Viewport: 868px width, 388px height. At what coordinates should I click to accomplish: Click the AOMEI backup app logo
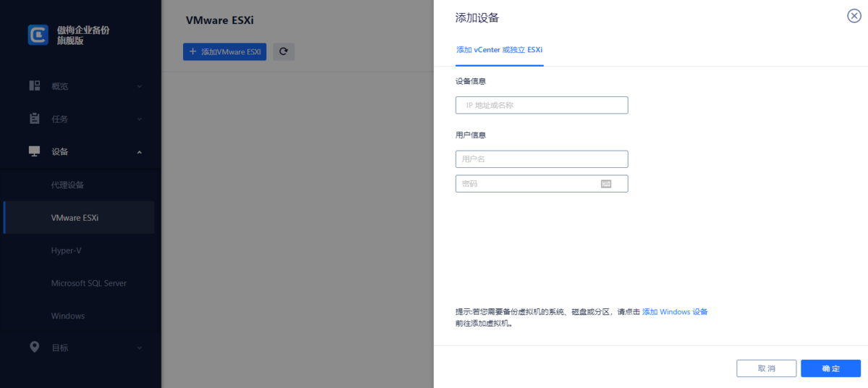38,35
